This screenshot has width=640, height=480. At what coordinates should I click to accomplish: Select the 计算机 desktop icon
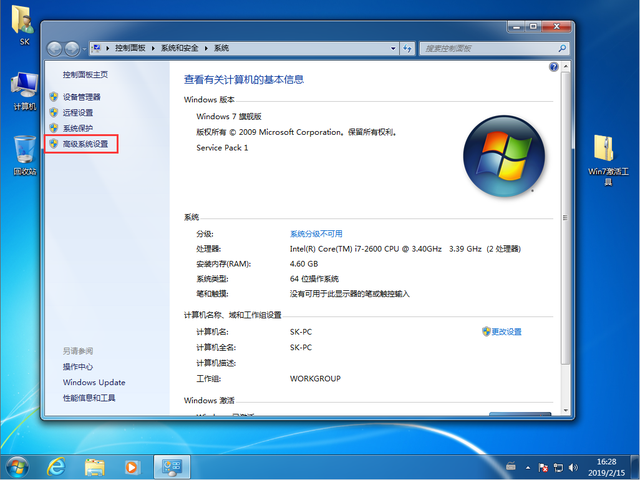(x=24, y=91)
